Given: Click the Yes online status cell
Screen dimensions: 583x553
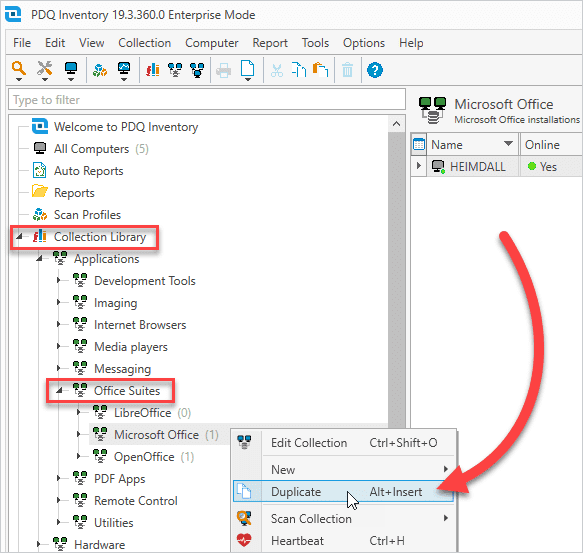Looking at the screenshot, I should pos(551,166).
